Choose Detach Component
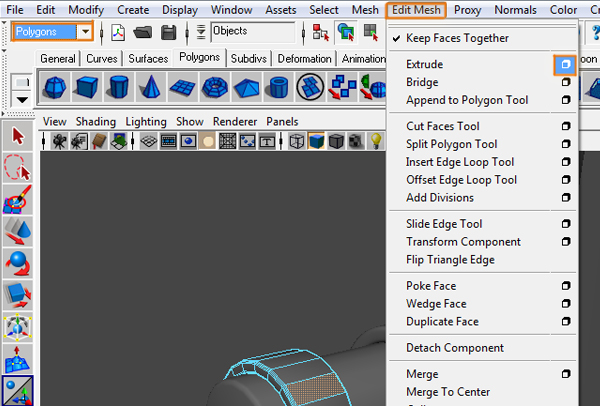600x406 pixels. point(455,348)
